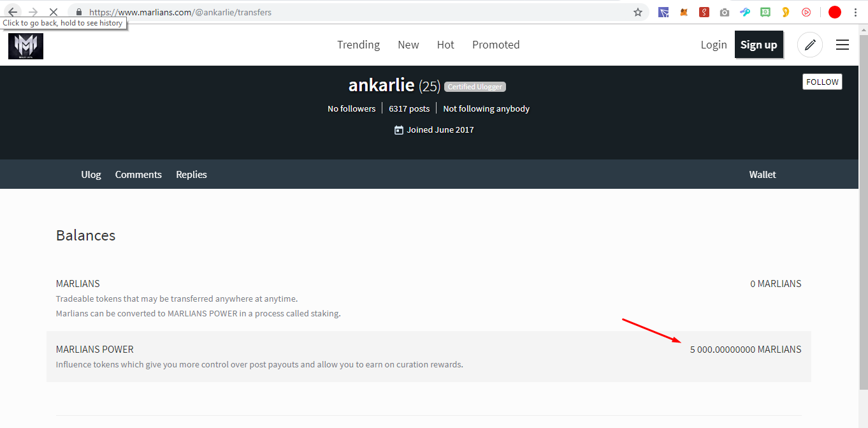Switch to the Ulog tab
868x428 pixels.
[91, 174]
